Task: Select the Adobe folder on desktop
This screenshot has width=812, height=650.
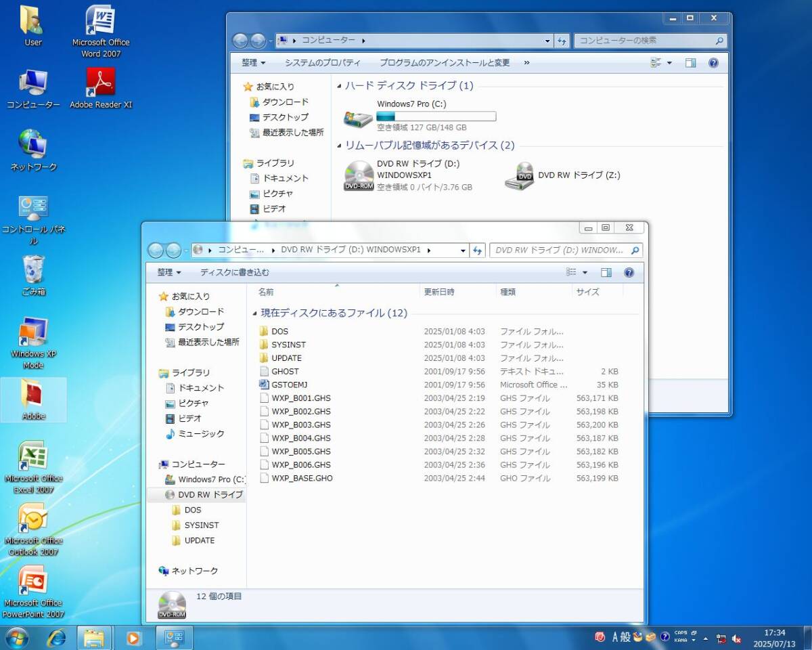Action: [33, 400]
